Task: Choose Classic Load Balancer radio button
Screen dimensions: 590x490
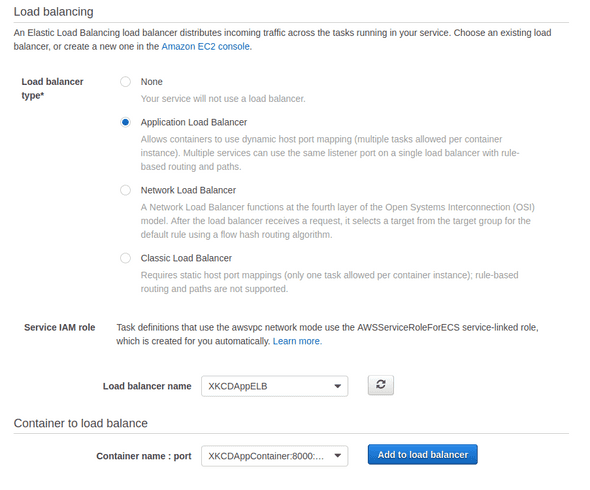Action: (125, 258)
